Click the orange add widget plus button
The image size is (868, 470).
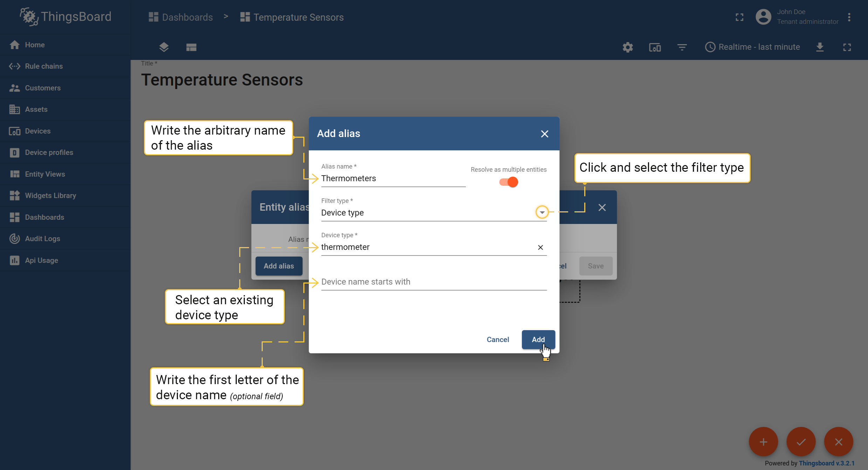tap(763, 442)
